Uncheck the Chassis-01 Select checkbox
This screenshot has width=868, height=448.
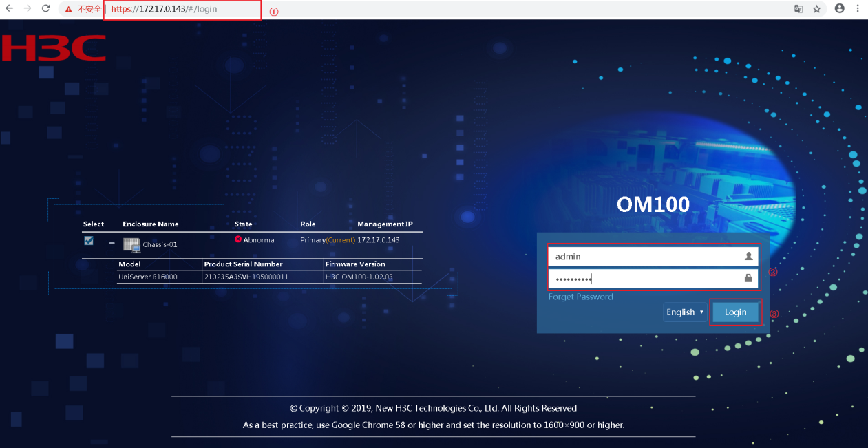[x=89, y=241]
